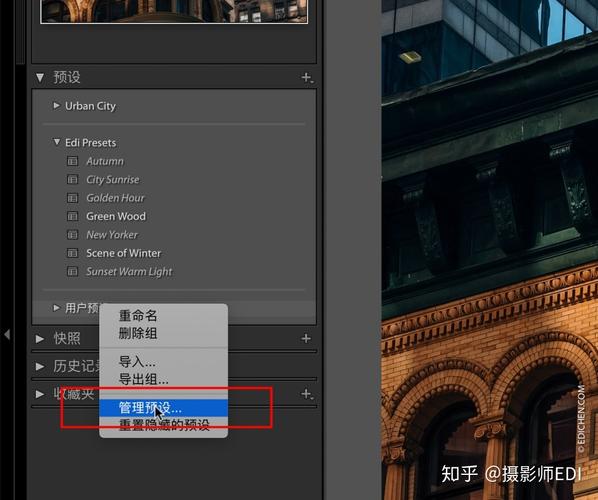The height and width of the screenshot is (500, 598).
Task: Select the Urban City group label
Action: tap(90, 106)
